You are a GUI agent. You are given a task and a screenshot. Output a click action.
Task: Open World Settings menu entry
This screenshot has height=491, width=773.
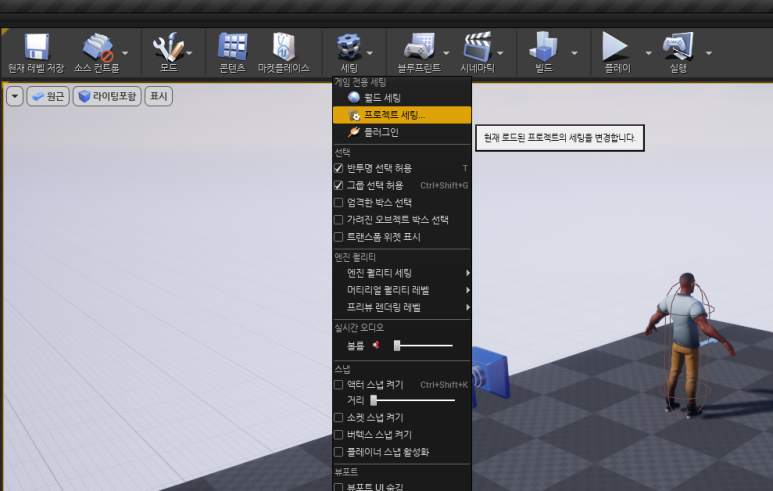tap(402, 98)
